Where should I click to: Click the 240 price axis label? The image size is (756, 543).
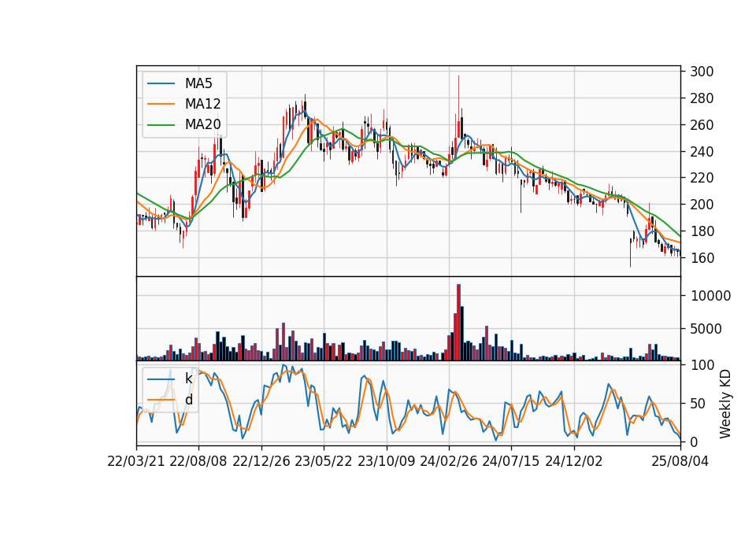point(702,152)
